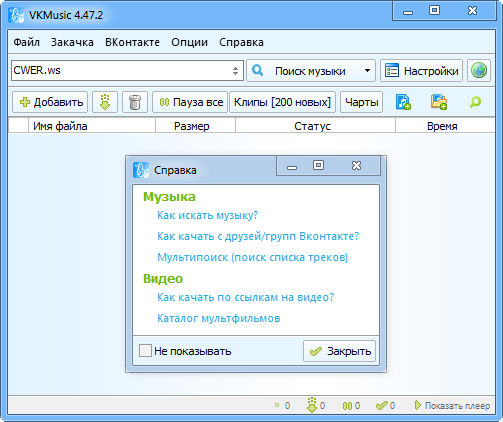This screenshot has width=503, height=422.
Task: Tick the Не показывать checkbox
Action: [x=145, y=351]
